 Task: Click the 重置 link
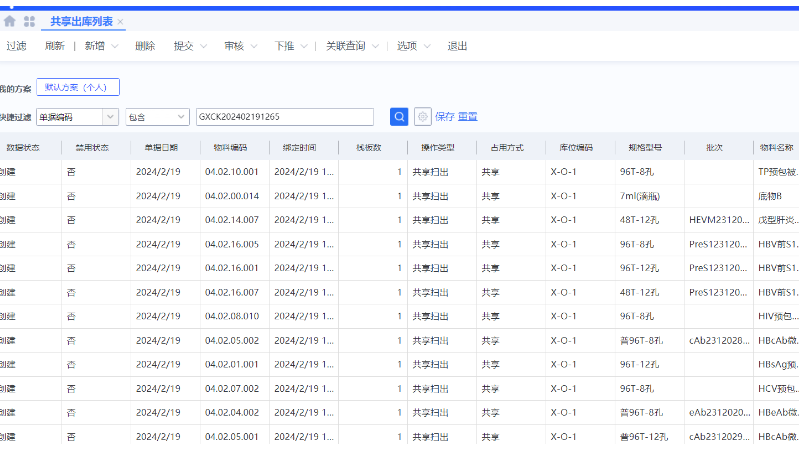(x=467, y=117)
